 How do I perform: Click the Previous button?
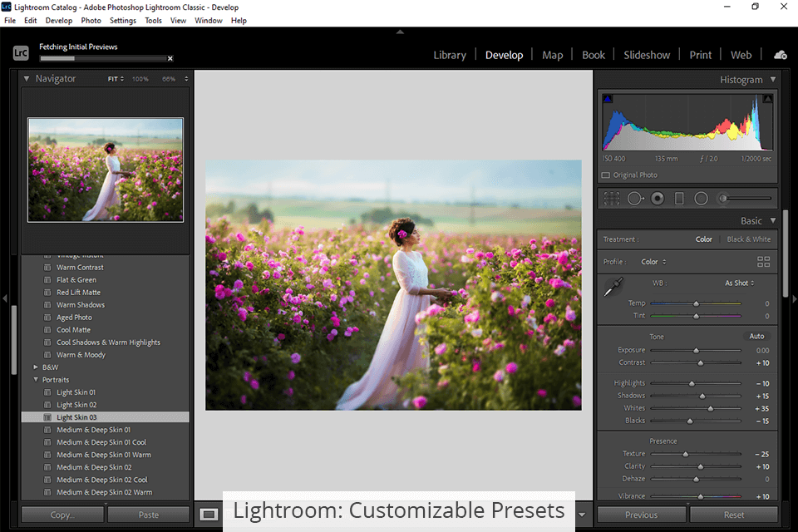641,515
